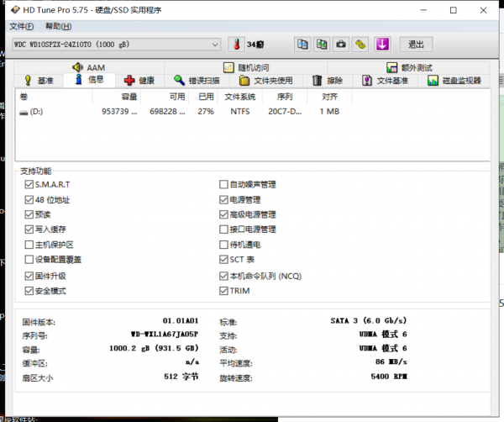Click the 退出 exit button

pos(416,44)
